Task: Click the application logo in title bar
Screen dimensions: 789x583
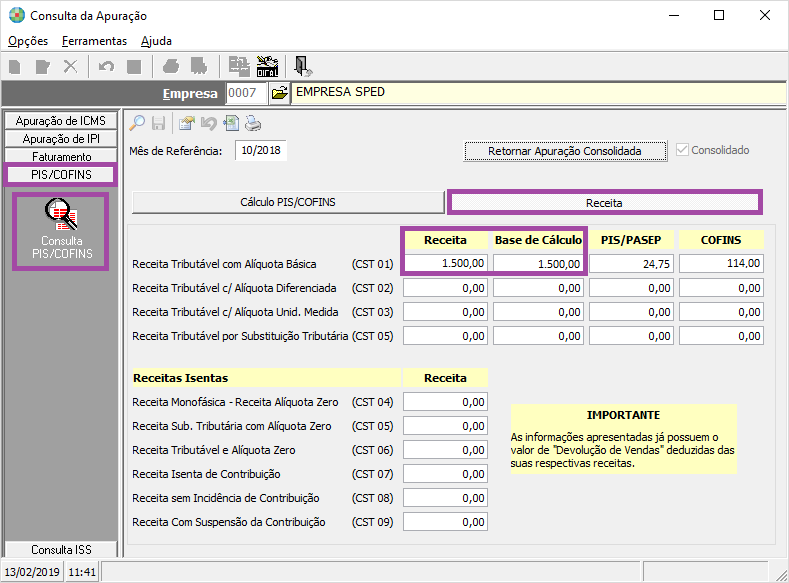Action: point(17,15)
